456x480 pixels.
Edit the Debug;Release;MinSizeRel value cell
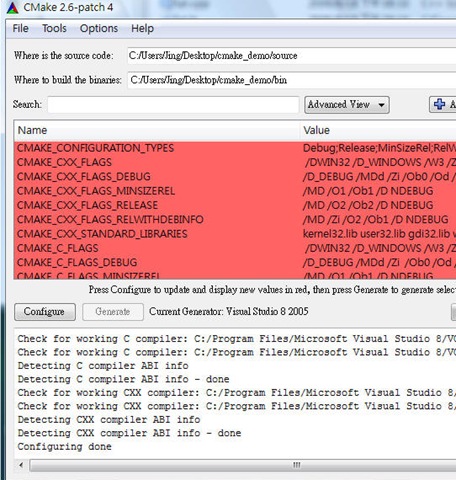tap(378, 148)
